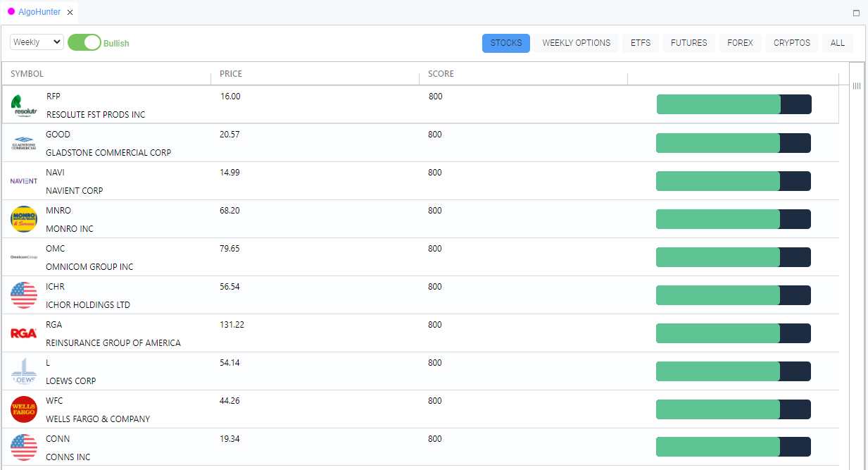Click the price 54.14 cell
Viewport: 868px width, 470px height.
point(229,363)
